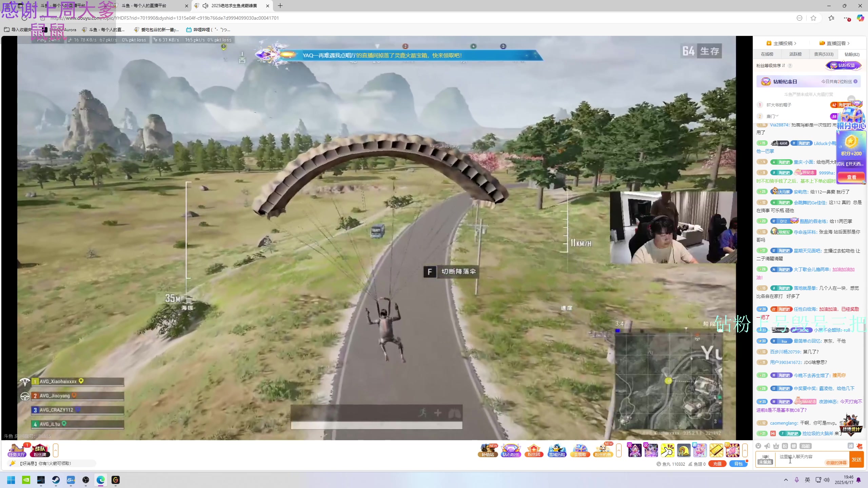Click the notification bell in system tray
The width and height of the screenshot is (868, 488).
pyautogui.click(x=859, y=480)
